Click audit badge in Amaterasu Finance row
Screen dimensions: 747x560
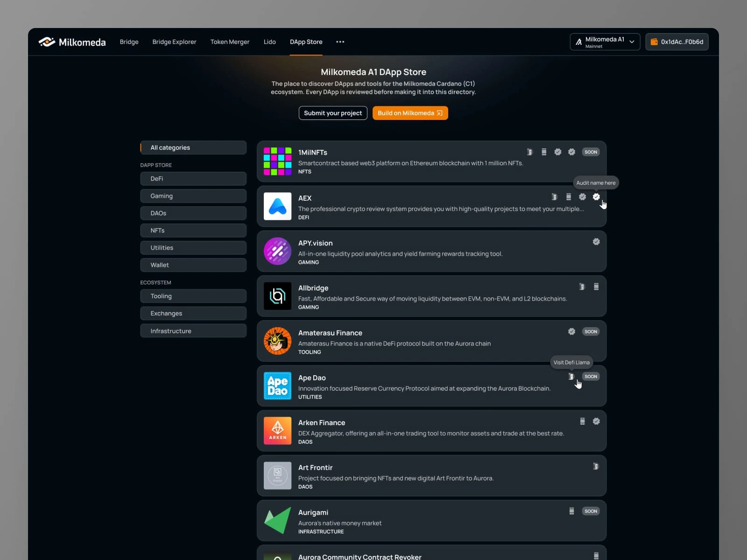tap(572, 331)
